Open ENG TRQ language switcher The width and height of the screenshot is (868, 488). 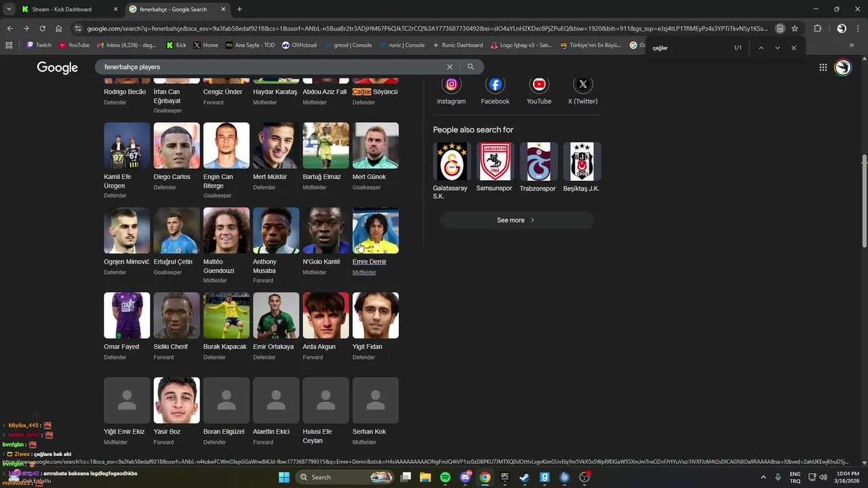795,477
